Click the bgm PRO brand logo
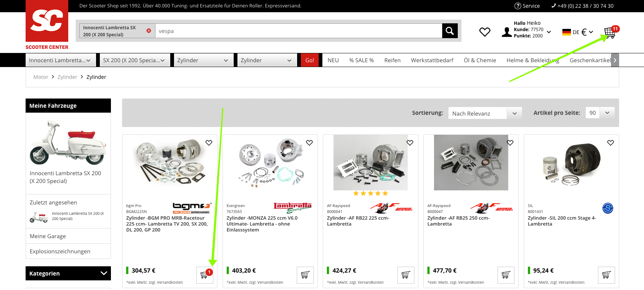The height and width of the screenshot is (290, 644). tap(192, 208)
